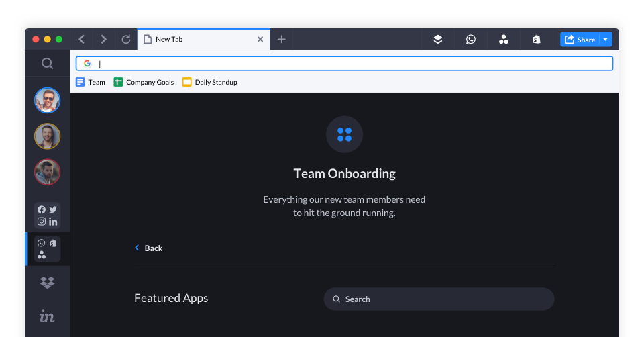Open the Asana three-dot icon in top toolbar
This screenshot has width=644, height=337.
click(x=504, y=40)
